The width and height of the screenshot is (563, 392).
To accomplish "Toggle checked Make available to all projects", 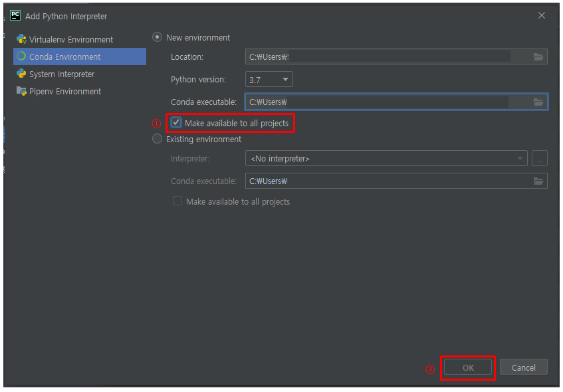I will coord(176,123).
